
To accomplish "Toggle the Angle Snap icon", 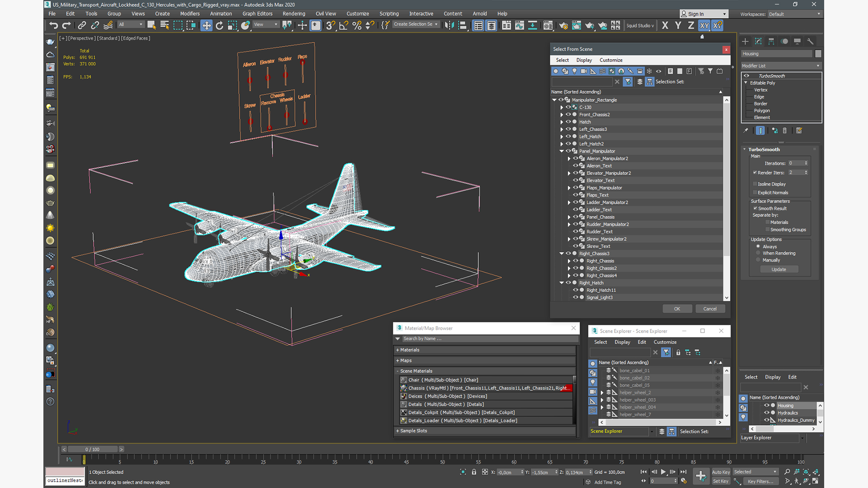I will (x=344, y=25).
